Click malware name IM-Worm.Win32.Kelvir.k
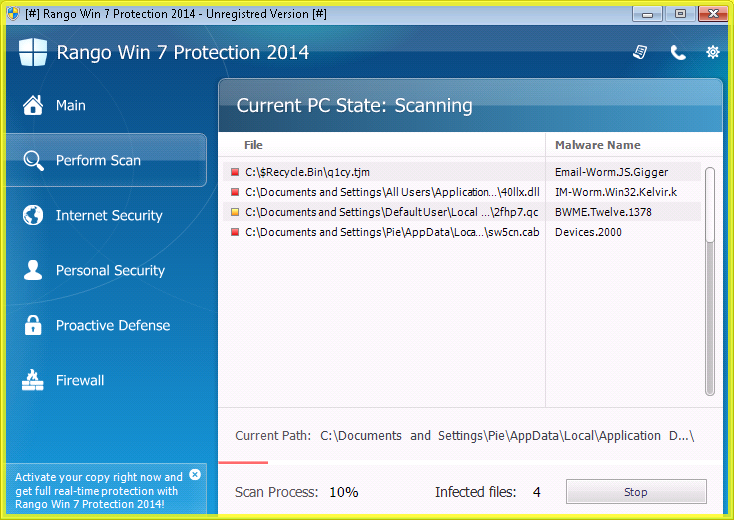734x520 pixels. coord(616,192)
